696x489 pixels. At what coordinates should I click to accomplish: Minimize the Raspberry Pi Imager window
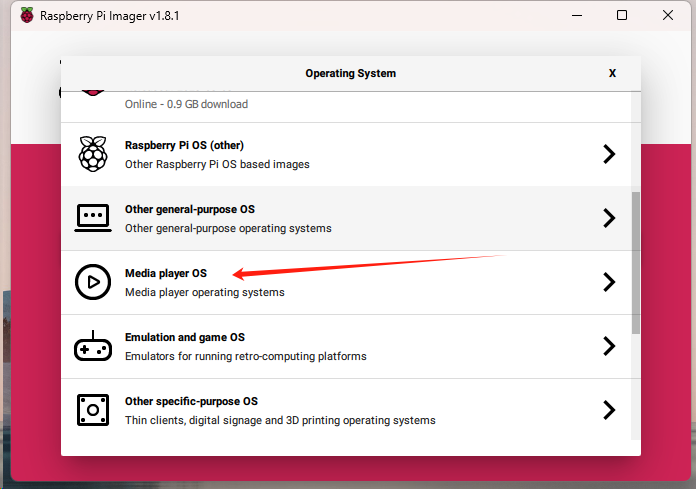(x=577, y=16)
